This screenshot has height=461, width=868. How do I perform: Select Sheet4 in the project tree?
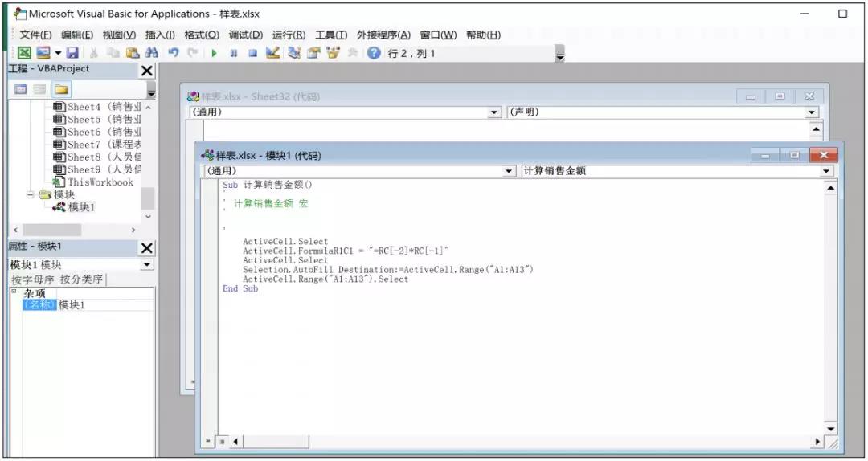[x=97, y=106]
